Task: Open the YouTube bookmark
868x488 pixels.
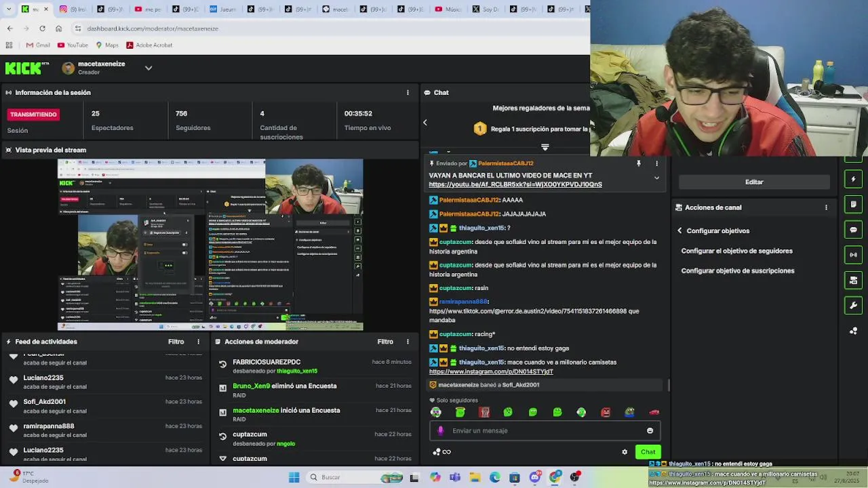Action: click(73, 45)
